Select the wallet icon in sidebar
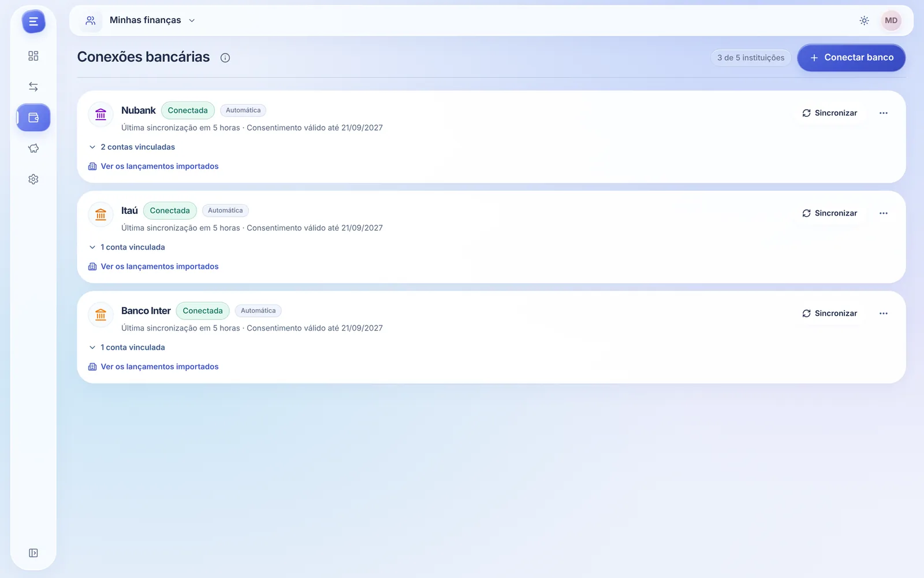Viewport: 924px width, 578px height. click(x=33, y=118)
